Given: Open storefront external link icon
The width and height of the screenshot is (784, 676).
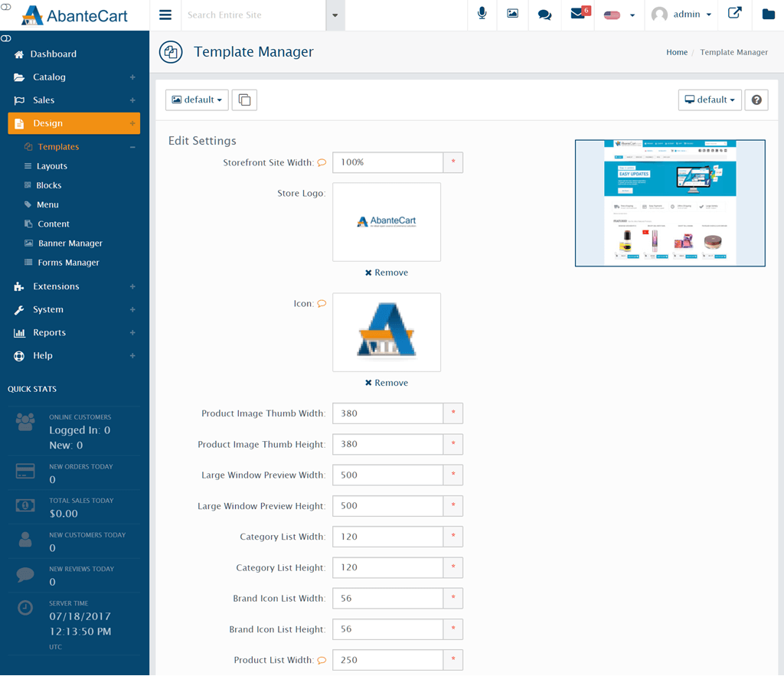Looking at the screenshot, I should [x=734, y=13].
